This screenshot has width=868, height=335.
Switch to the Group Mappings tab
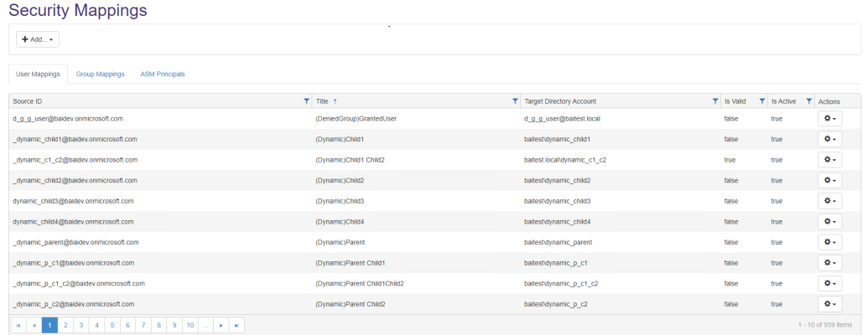click(100, 75)
